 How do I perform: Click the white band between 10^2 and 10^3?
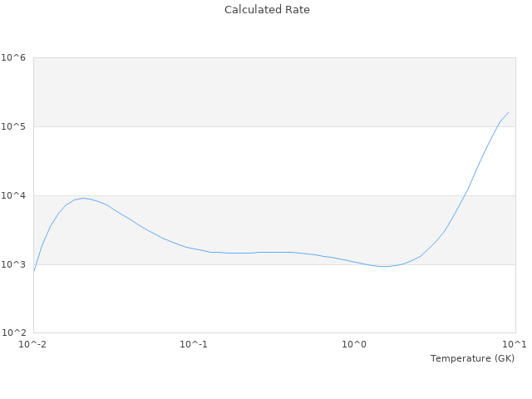pos(274,299)
